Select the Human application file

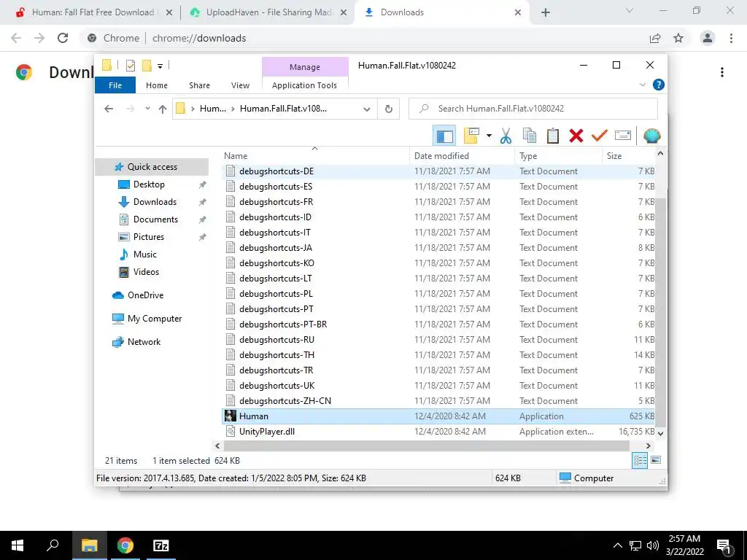click(x=438, y=416)
